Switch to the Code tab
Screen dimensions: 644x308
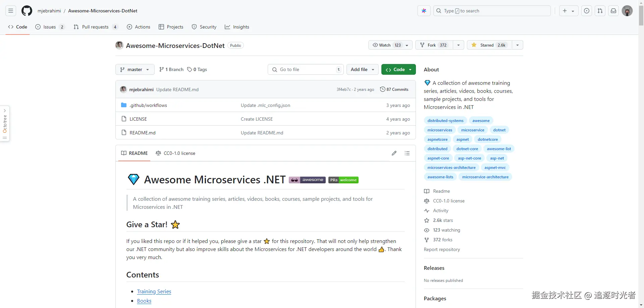pos(18,27)
